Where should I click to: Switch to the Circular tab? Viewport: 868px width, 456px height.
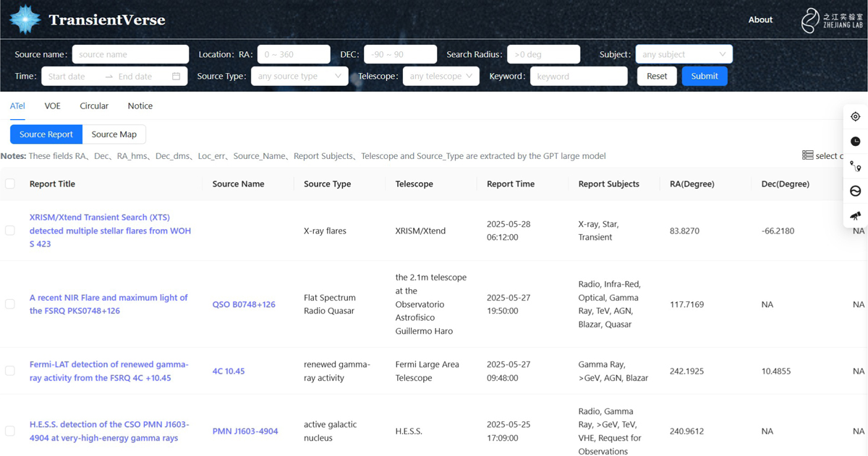(94, 106)
